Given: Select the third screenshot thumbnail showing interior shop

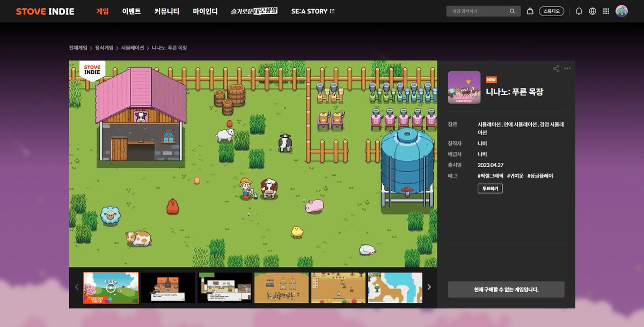Looking at the screenshot, I should [225, 288].
